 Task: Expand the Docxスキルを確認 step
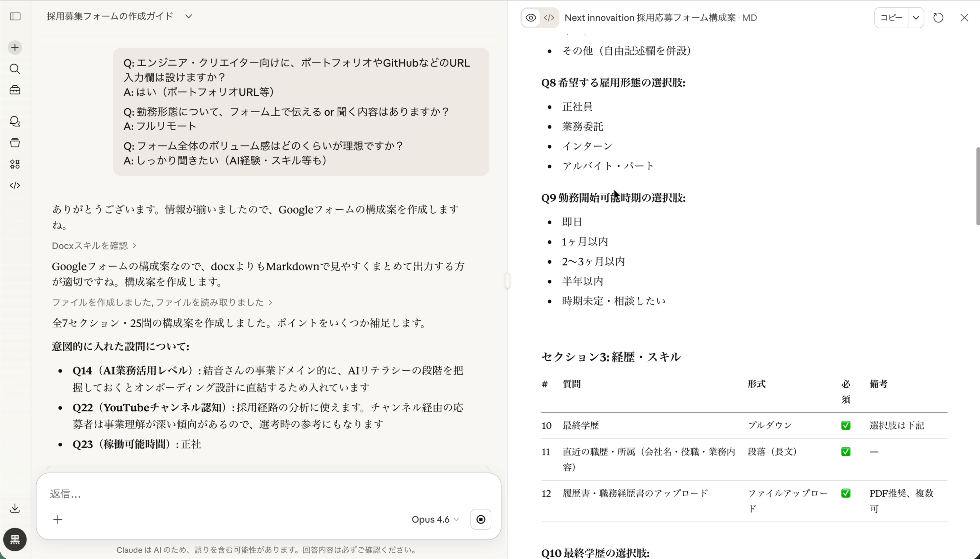[x=94, y=245]
